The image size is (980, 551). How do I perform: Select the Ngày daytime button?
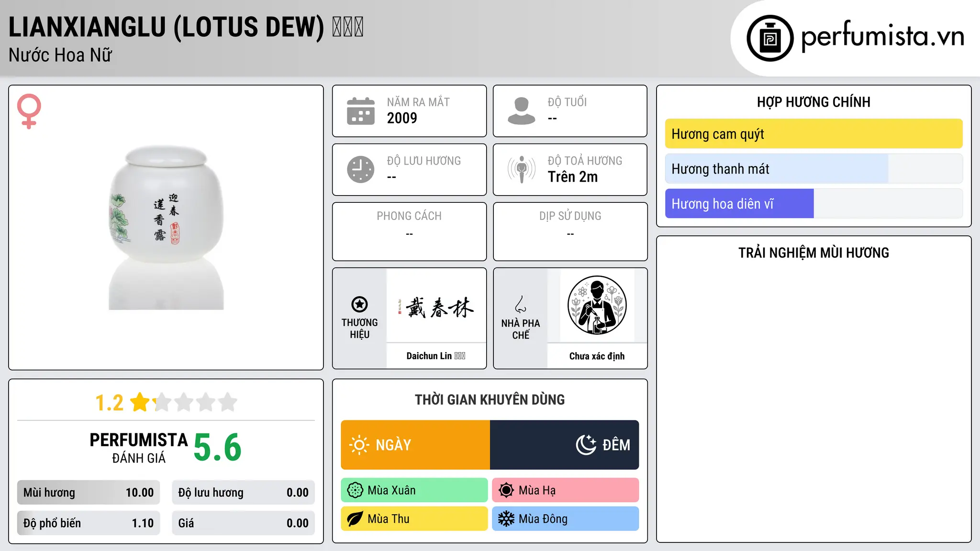pos(415,445)
